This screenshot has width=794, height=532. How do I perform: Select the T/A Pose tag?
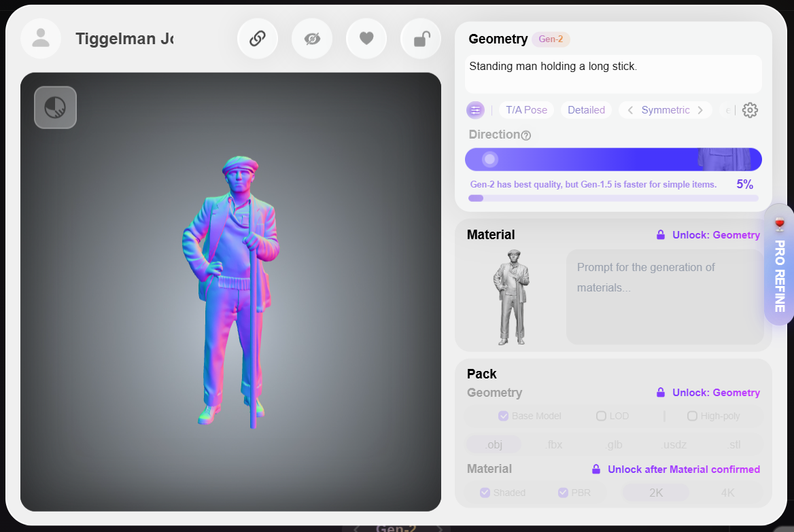click(526, 110)
